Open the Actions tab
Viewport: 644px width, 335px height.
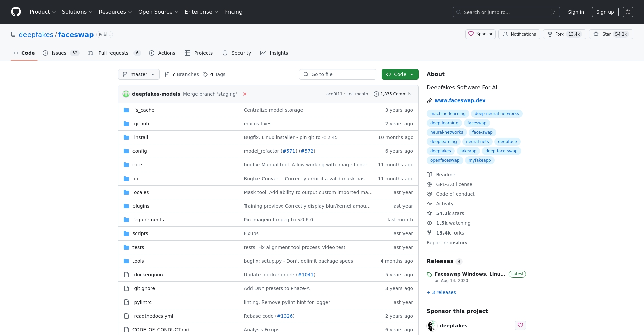(162, 53)
